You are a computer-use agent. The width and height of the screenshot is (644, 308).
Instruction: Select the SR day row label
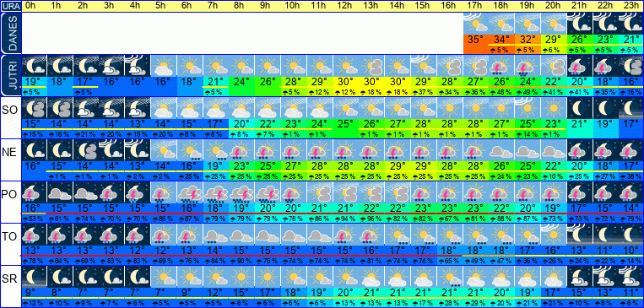tap(9, 278)
